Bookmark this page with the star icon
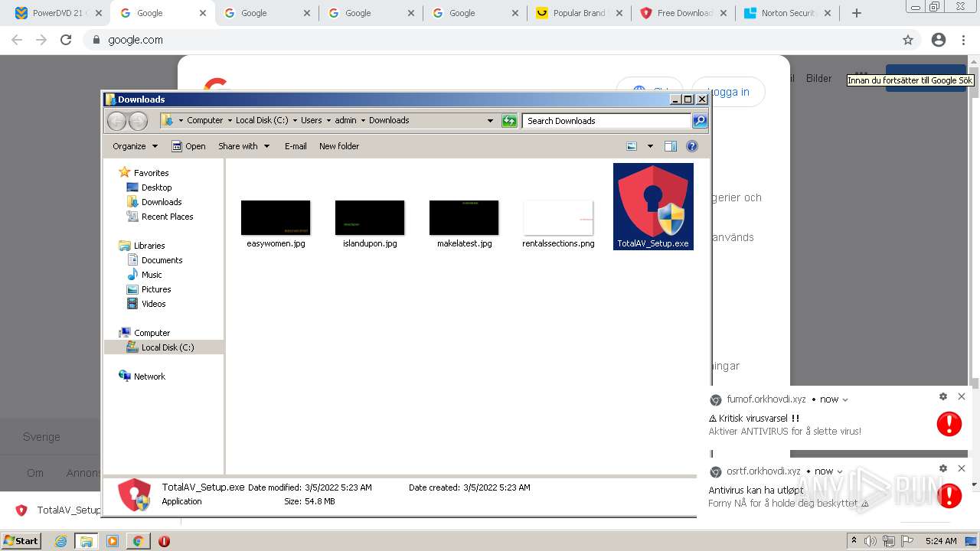The image size is (980, 551). (908, 40)
